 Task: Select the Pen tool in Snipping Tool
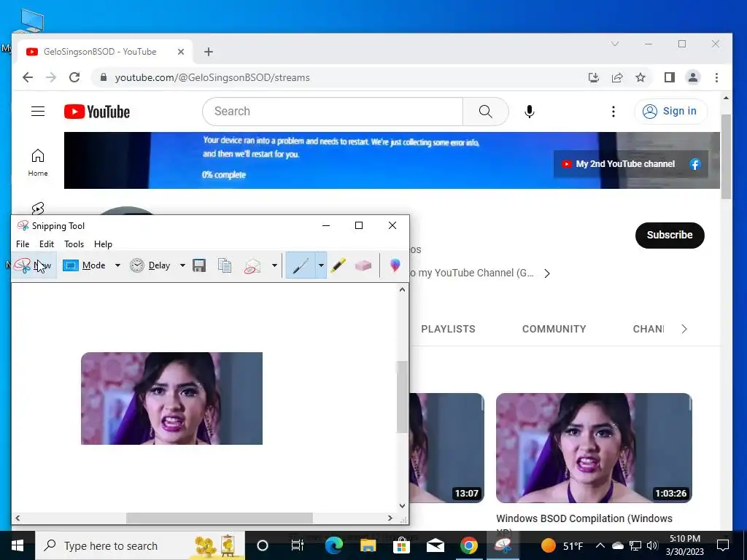point(300,265)
